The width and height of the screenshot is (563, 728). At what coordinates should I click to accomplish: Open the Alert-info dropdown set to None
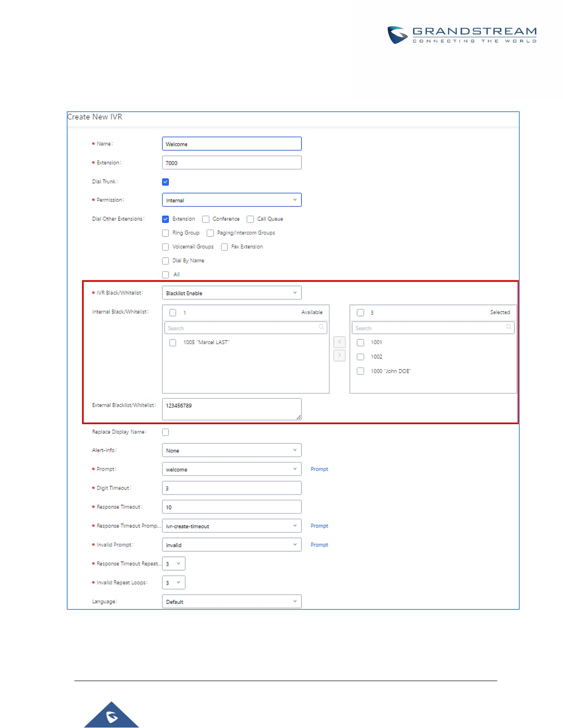point(232,450)
